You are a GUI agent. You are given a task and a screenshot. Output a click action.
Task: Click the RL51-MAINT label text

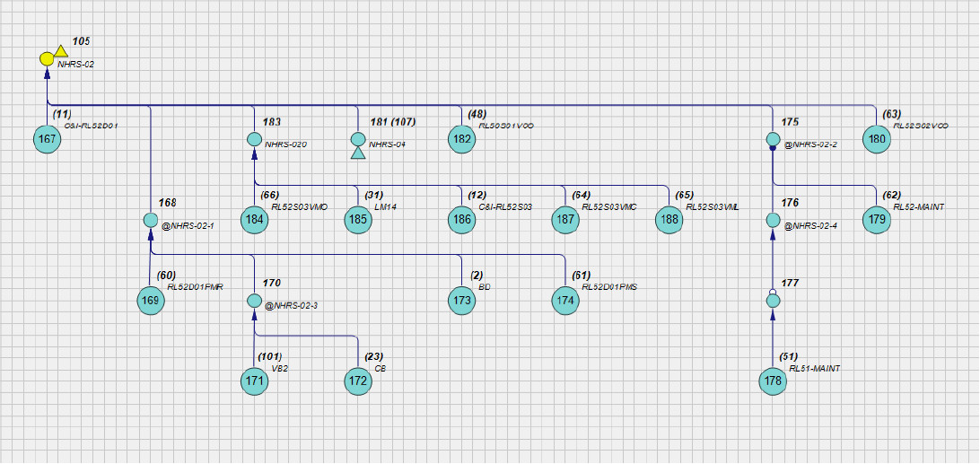[814, 369]
